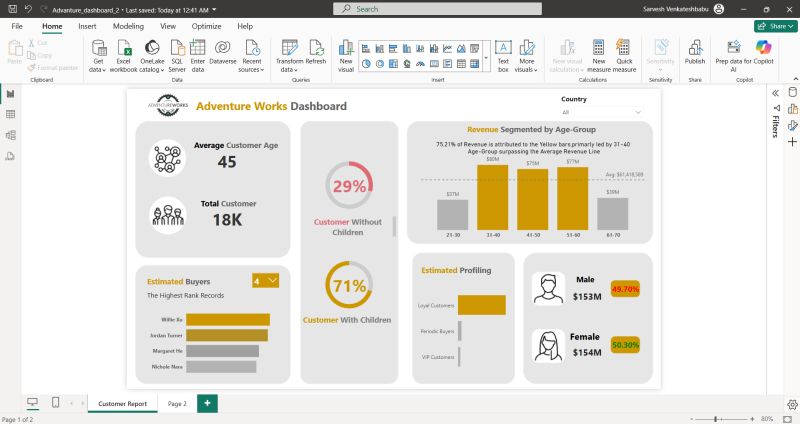Open the Enter data table tool
Image resolution: width=800 pixels, height=424 pixels.
click(x=197, y=56)
